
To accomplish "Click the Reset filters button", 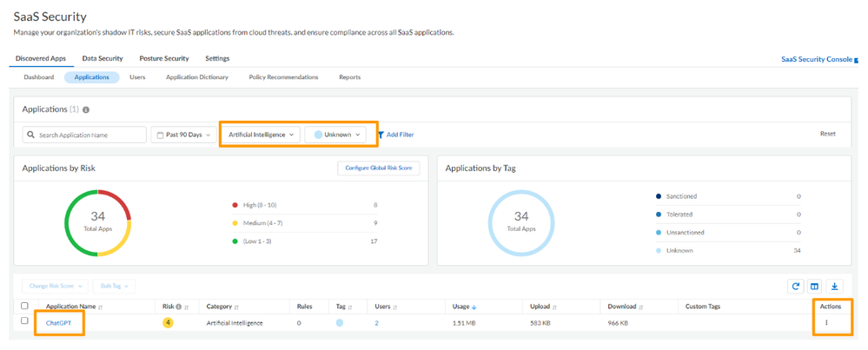I will tap(827, 134).
